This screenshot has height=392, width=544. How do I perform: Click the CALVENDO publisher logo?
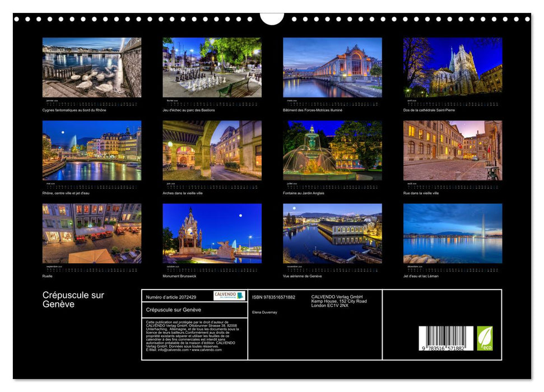[x=228, y=296]
